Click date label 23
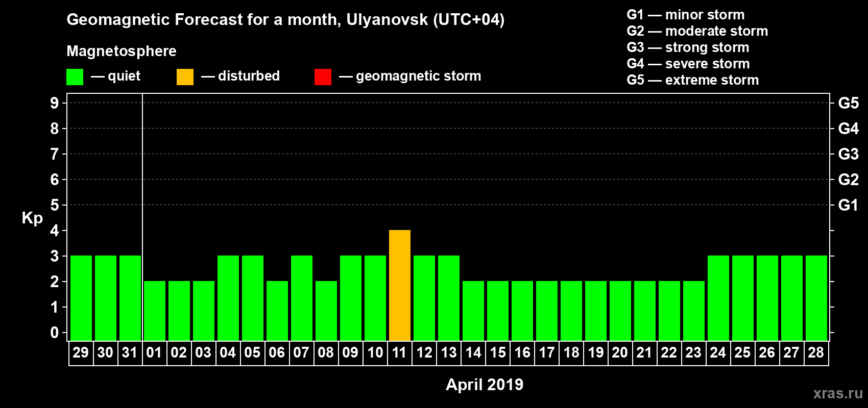This screenshot has width=868, height=408. [x=693, y=352]
